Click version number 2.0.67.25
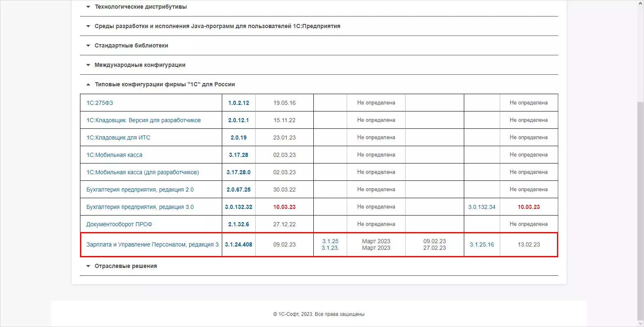The image size is (644, 327). (x=239, y=190)
